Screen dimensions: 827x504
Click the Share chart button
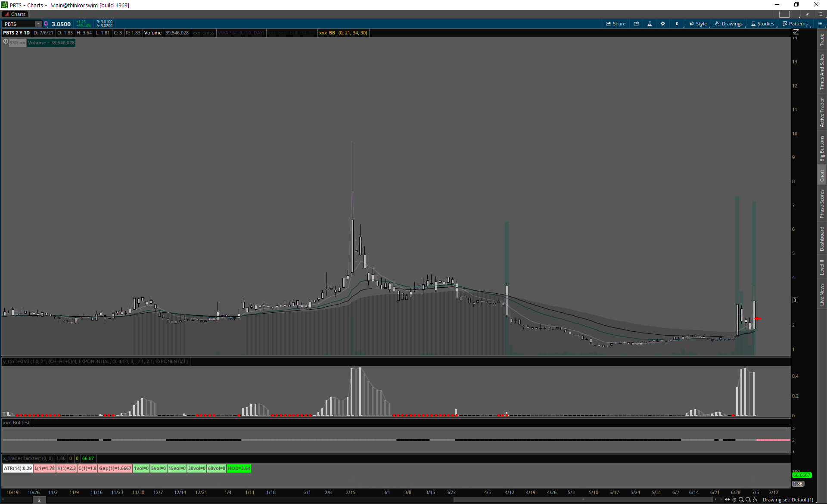[x=616, y=24]
